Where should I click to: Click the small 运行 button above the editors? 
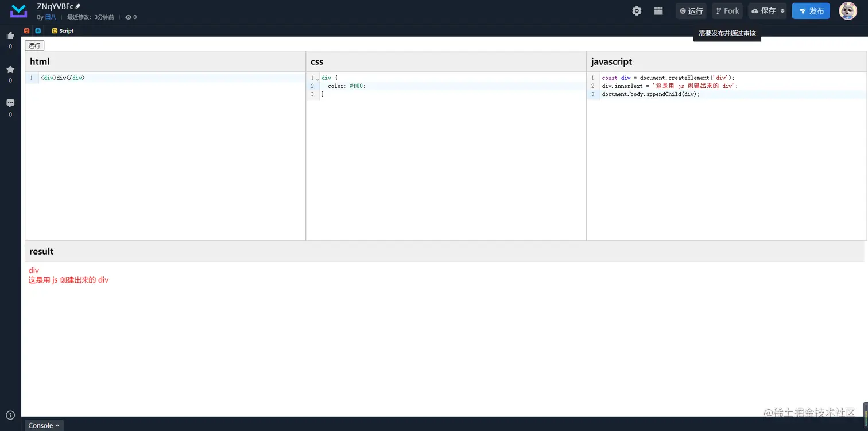point(34,45)
